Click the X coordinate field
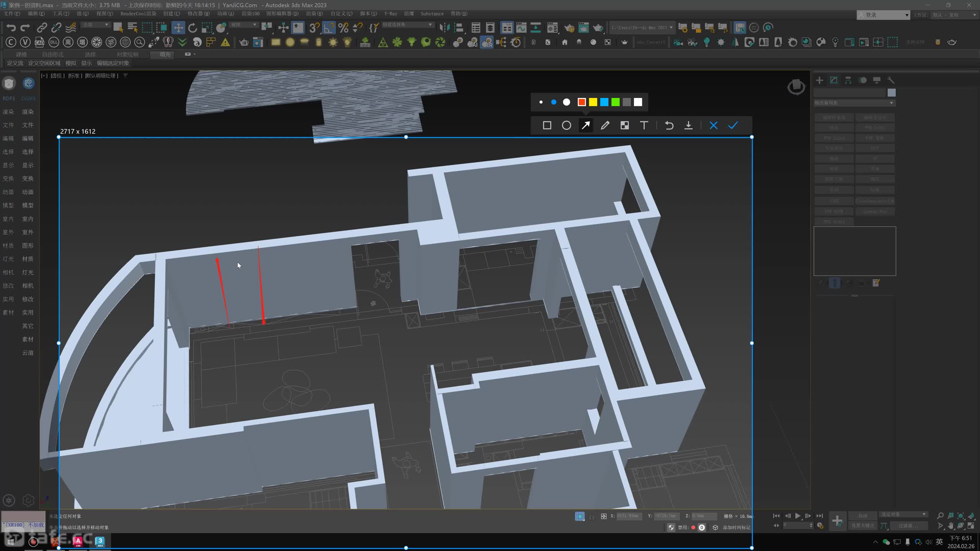The image size is (980, 551). pyautogui.click(x=629, y=516)
